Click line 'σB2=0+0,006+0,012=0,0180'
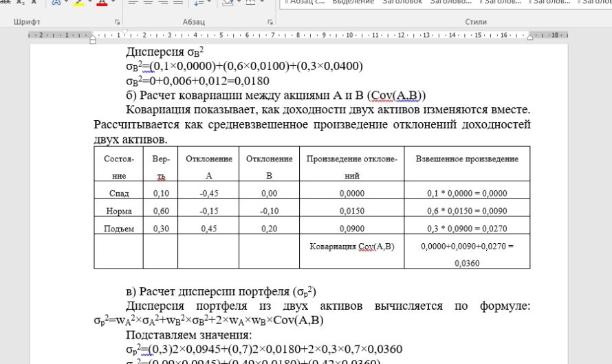This screenshot has height=364, width=612. click(197, 81)
